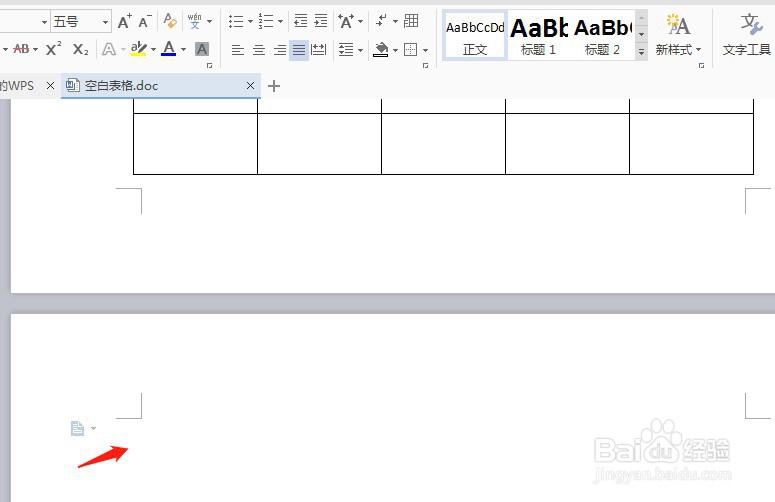This screenshot has height=502, width=775.
Task: Apply text effect outlined A icon
Action: pos(109,49)
